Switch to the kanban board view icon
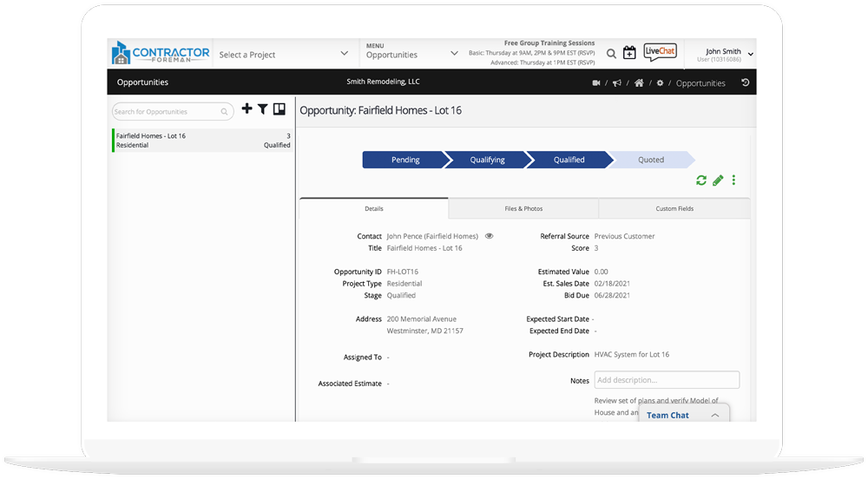Image resolution: width=868 pixels, height=479 pixels. pyautogui.click(x=279, y=109)
